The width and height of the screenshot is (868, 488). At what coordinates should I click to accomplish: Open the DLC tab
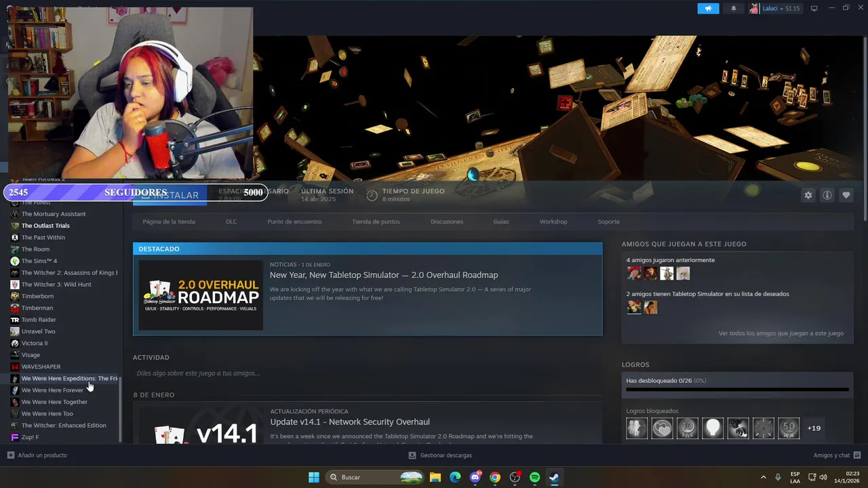click(231, 222)
